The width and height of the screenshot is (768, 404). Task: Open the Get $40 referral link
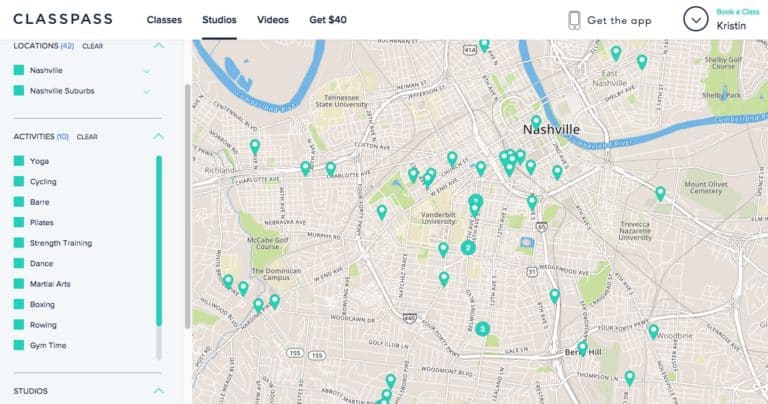[328, 20]
